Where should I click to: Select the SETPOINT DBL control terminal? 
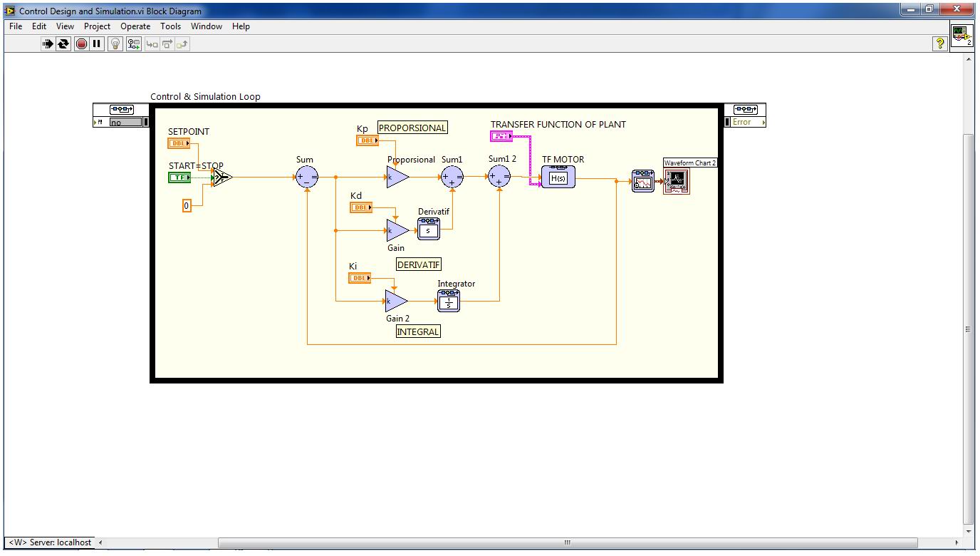point(179,143)
